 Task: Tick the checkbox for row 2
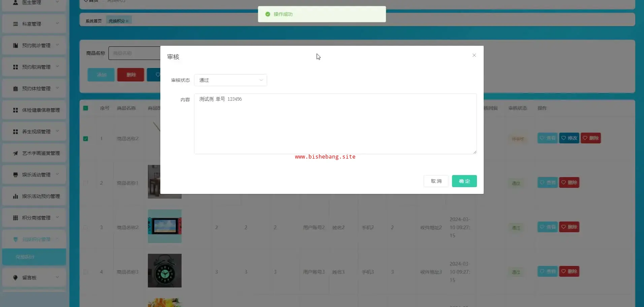tap(86, 183)
